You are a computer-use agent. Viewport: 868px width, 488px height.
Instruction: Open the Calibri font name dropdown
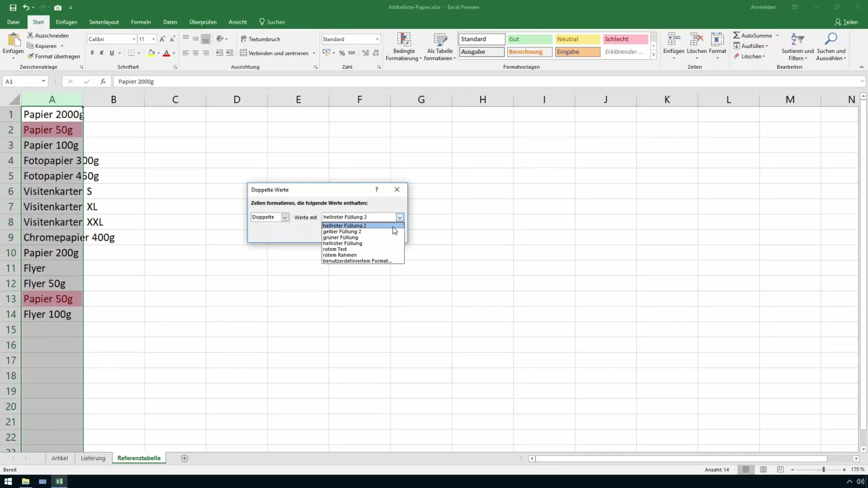[134, 39]
